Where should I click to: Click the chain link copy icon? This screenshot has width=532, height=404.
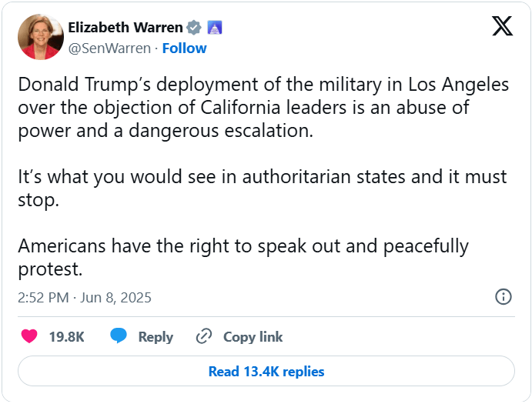(204, 336)
